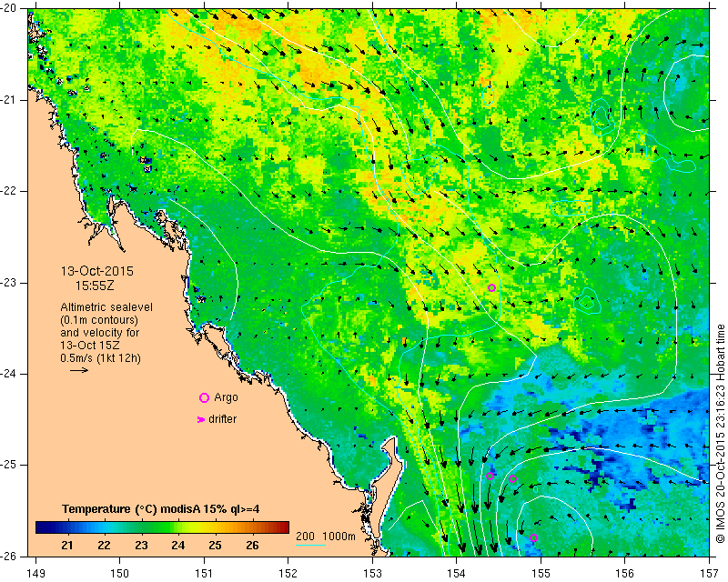Click the 0.5m/s velocity scale arrow
Screen dimensions: 728x582
[79, 370]
